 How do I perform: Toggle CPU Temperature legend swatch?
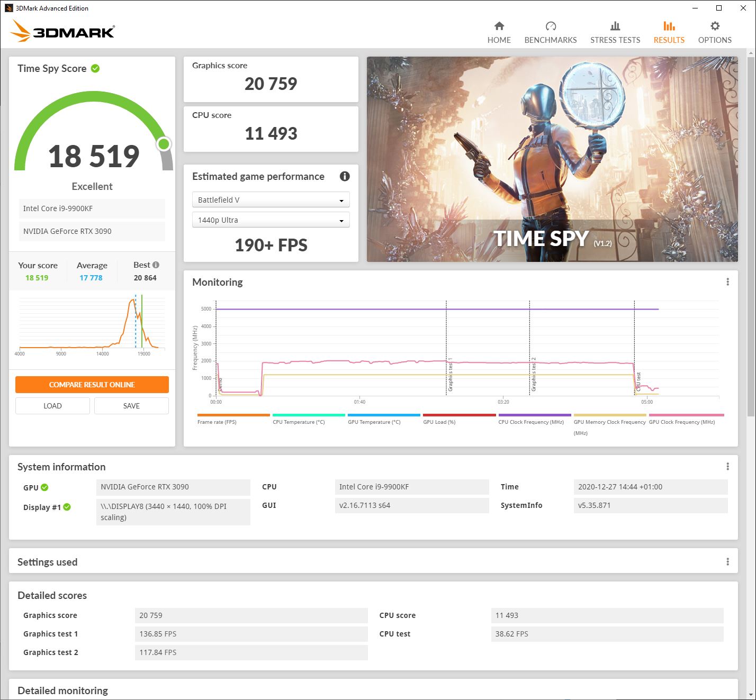pos(309,415)
